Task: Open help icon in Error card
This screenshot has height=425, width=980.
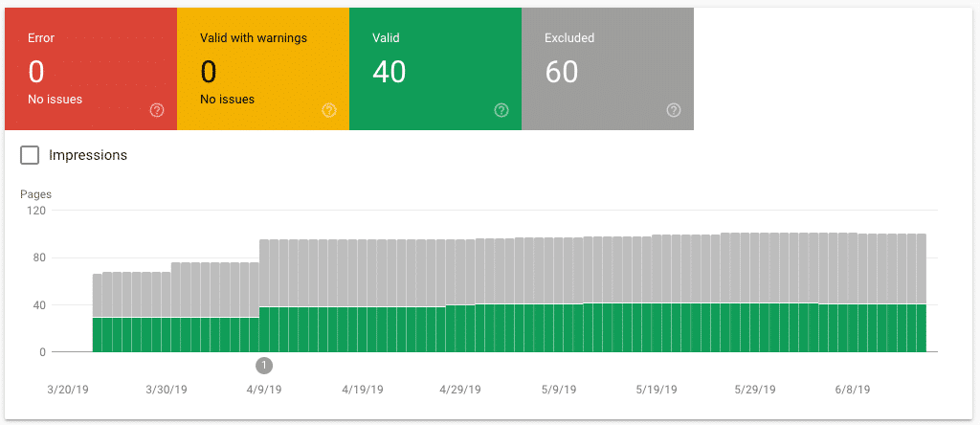Action: tap(157, 110)
